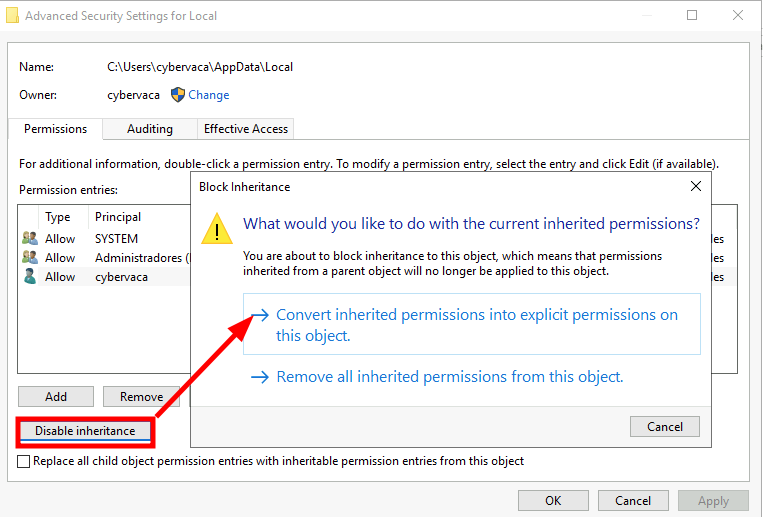Close the Block Inheritance dialog
Viewport: 763px width, 517px height.
[x=696, y=186]
